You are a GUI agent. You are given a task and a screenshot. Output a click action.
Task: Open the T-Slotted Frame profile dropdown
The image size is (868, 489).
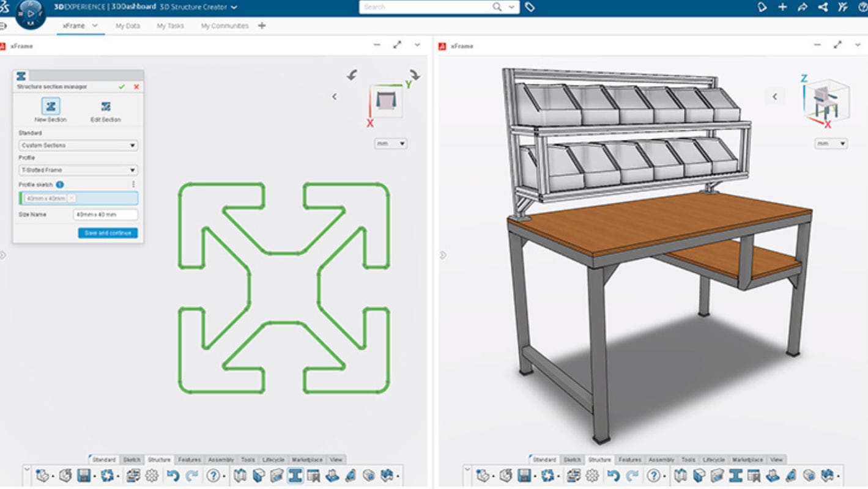(x=77, y=169)
